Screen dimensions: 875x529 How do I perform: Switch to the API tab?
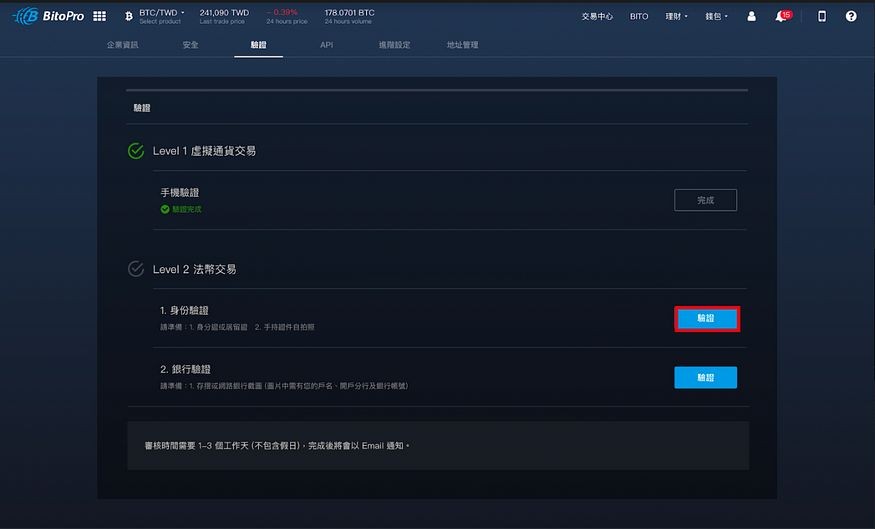(x=326, y=45)
